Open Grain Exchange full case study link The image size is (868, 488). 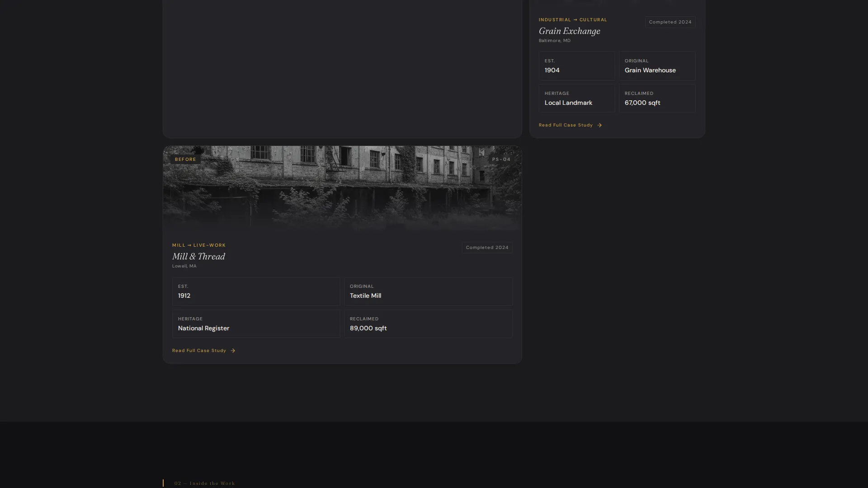(x=570, y=125)
